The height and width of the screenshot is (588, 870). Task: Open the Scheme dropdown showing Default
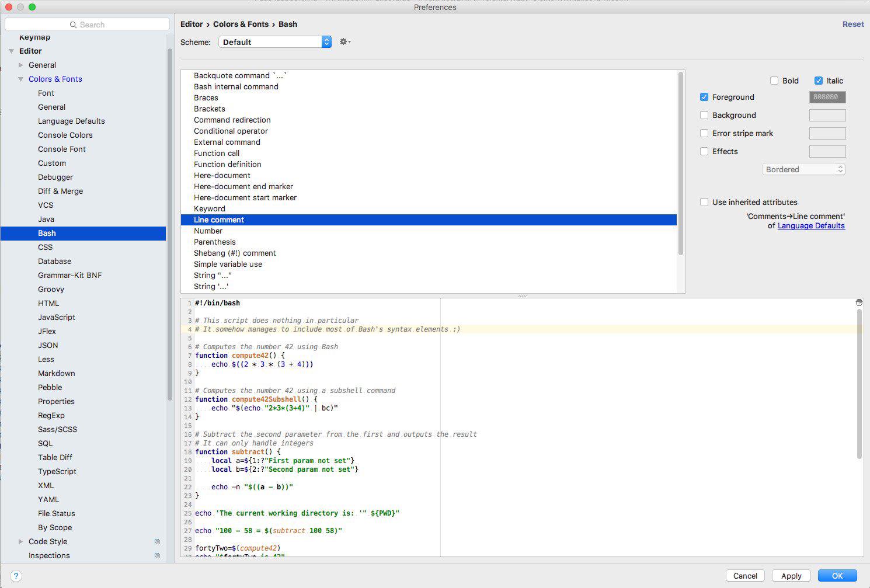pyautogui.click(x=274, y=42)
